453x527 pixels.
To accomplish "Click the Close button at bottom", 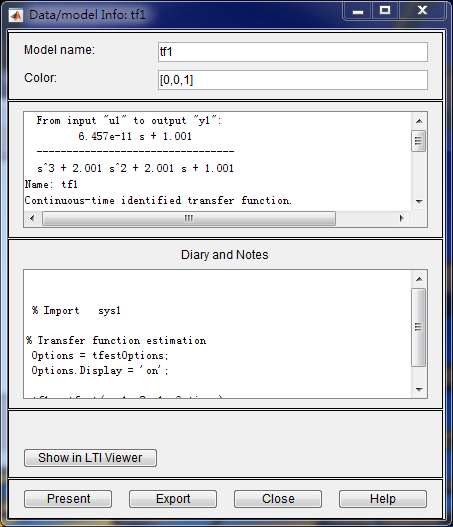I will coord(278,499).
